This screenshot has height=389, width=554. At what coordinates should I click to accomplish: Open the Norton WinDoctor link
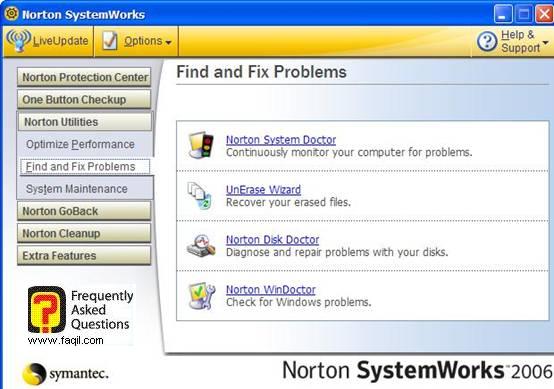pos(271,290)
